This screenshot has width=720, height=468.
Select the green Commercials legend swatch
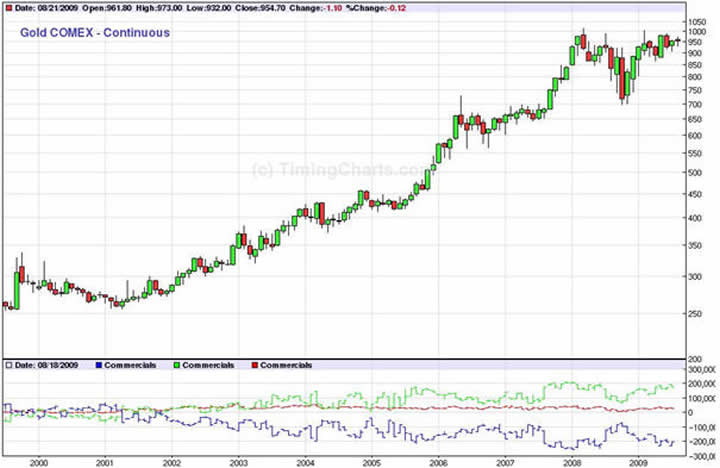tap(178, 366)
